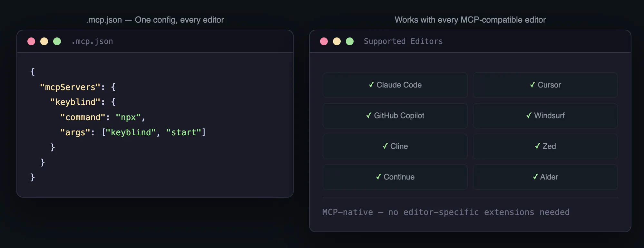The width and height of the screenshot is (644, 248).
Task: Click the "args" key in the code
Action: [x=75, y=132]
